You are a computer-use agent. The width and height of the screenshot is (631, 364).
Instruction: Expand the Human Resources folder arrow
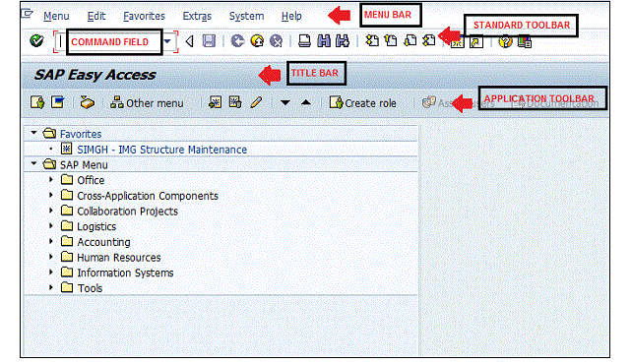click(x=51, y=257)
